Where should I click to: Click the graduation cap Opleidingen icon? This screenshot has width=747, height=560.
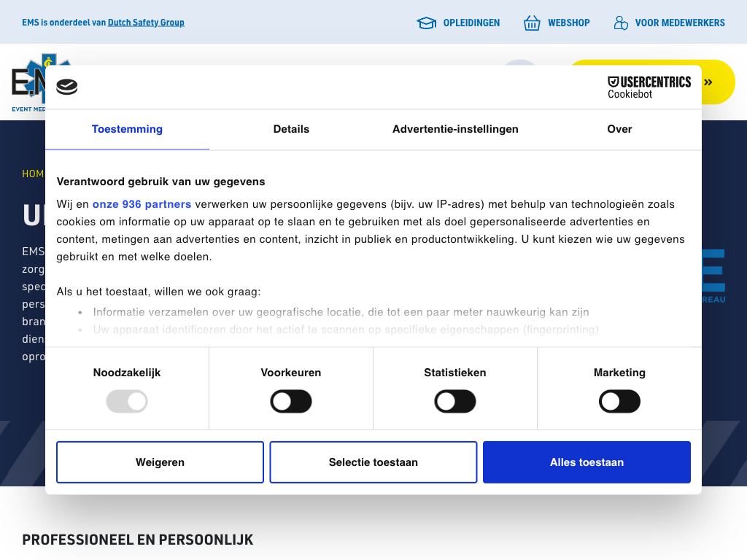pos(426,23)
